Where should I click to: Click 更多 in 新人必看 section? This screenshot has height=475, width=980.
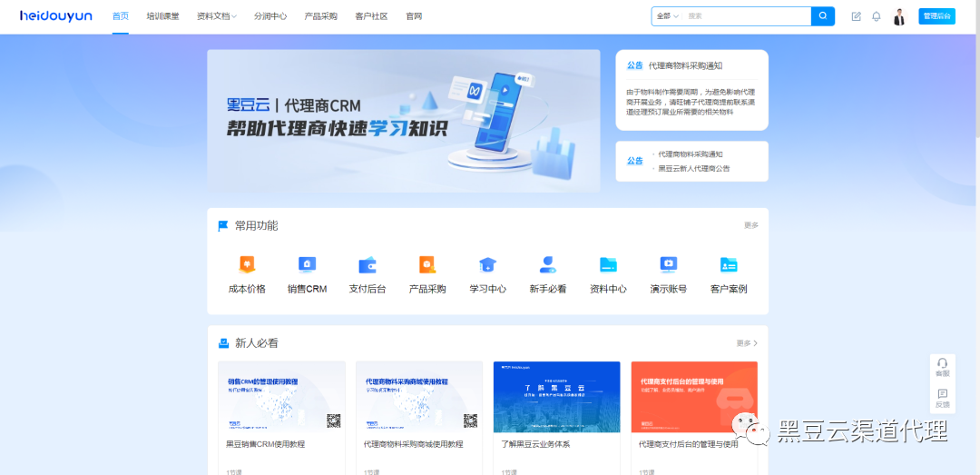[747, 343]
